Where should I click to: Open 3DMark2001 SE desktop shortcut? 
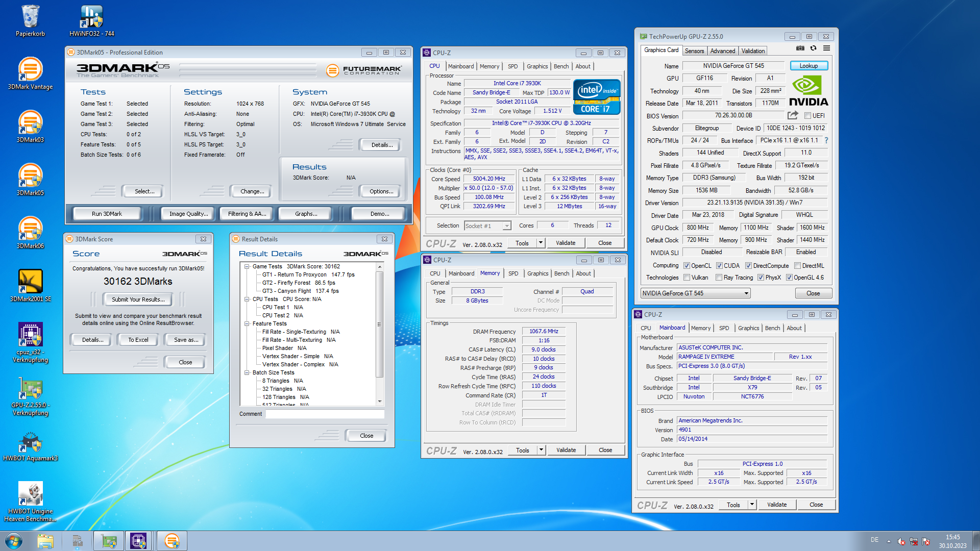point(30,286)
